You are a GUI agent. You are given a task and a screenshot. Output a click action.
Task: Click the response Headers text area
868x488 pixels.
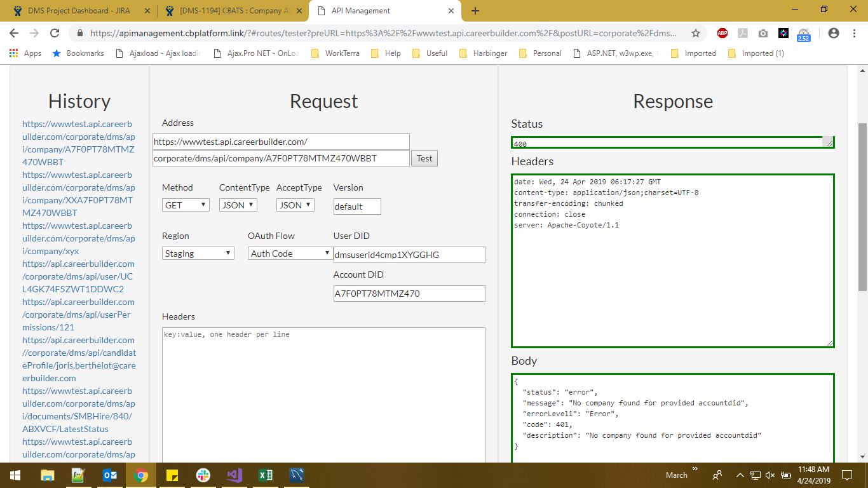(672, 261)
